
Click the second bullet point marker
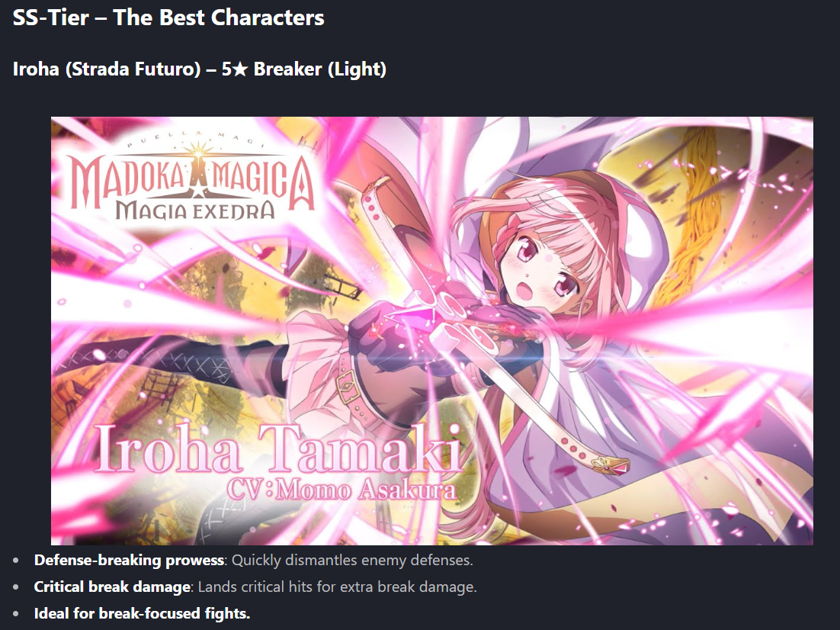click(16, 587)
